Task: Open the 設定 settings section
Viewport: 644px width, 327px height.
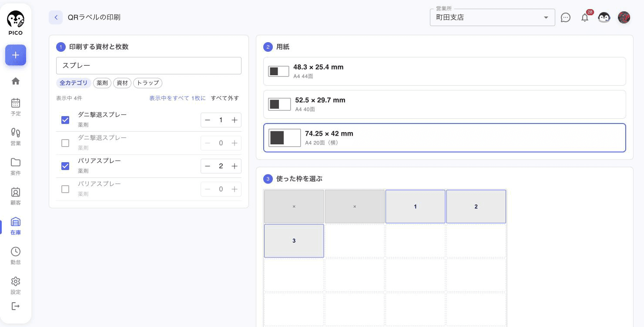Action: (16, 286)
